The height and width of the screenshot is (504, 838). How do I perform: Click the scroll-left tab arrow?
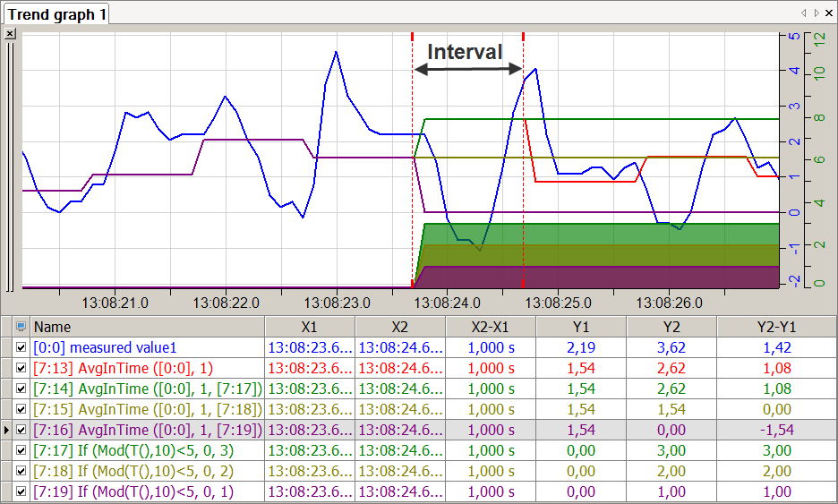[x=804, y=13]
